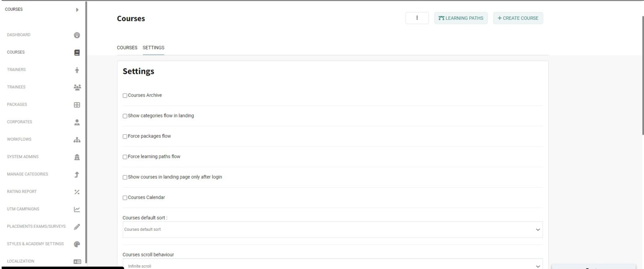Click the CREATE COURSE button

518,18
